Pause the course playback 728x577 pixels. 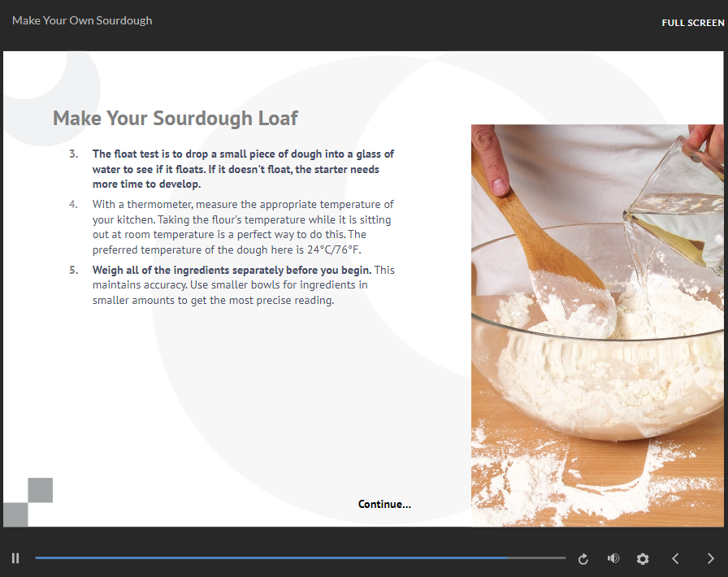(x=15, y=558)
